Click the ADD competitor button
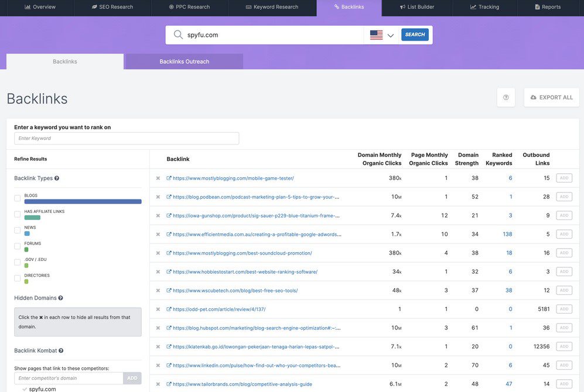This screenshot has width=584, height=392. click(132, 378)
